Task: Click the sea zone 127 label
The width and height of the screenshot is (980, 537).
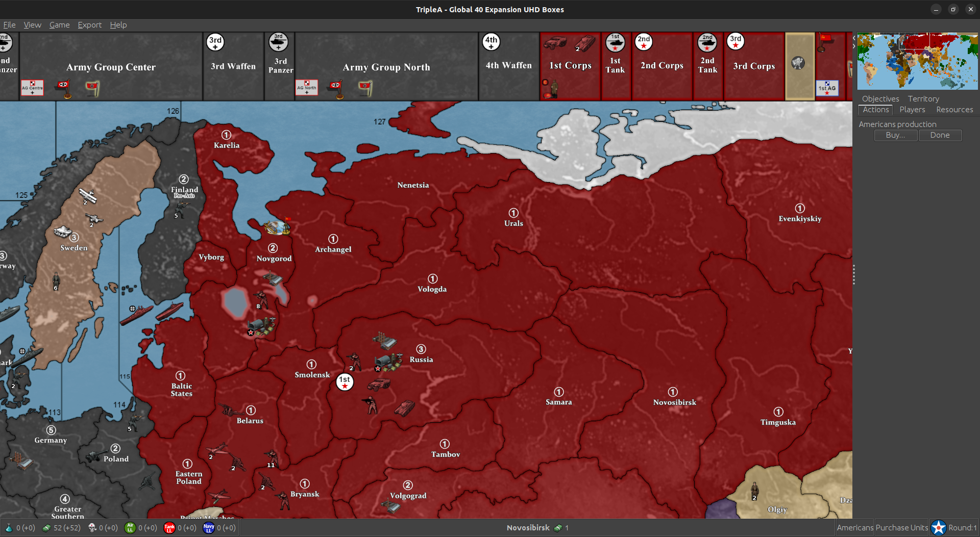Action: point(379,121)
